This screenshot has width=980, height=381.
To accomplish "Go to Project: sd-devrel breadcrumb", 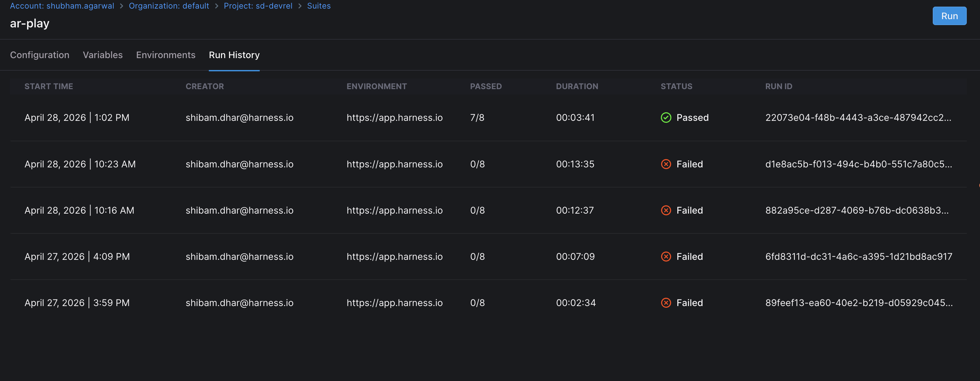I will (258, 6).
